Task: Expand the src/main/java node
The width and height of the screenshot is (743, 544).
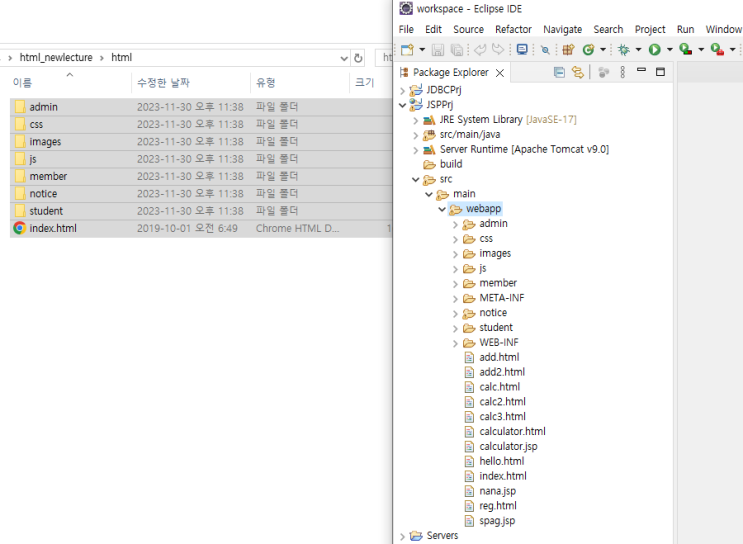Action: (x=416, y=136)
